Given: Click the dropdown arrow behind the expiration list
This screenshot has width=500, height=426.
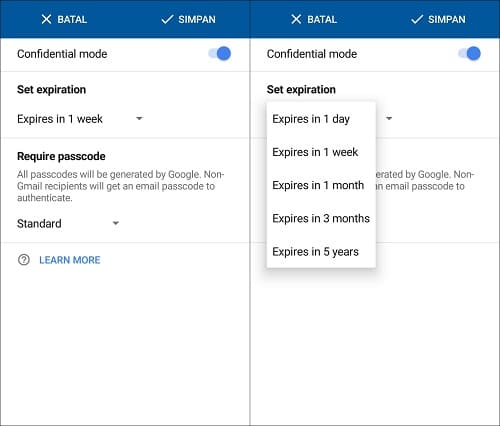Looking at the screenshot, I should pyautogui.click(x=389, y=118).
